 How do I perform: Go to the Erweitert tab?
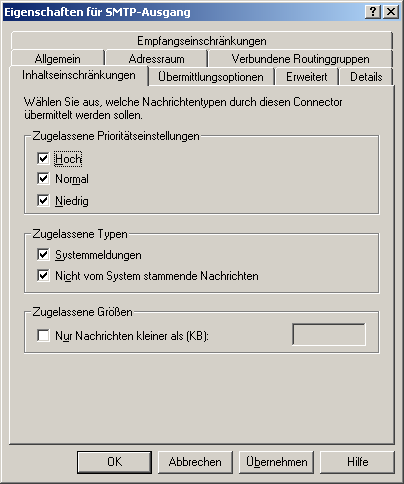tap(307, 77)
